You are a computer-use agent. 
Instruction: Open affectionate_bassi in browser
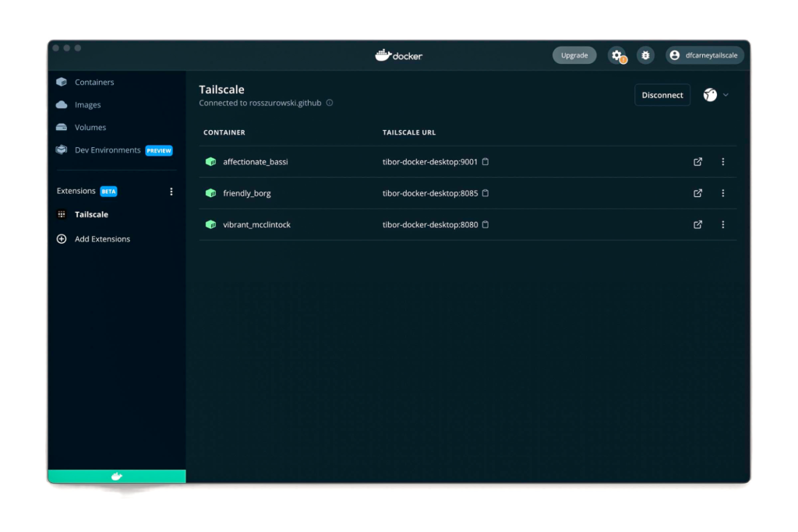[697, 162]
